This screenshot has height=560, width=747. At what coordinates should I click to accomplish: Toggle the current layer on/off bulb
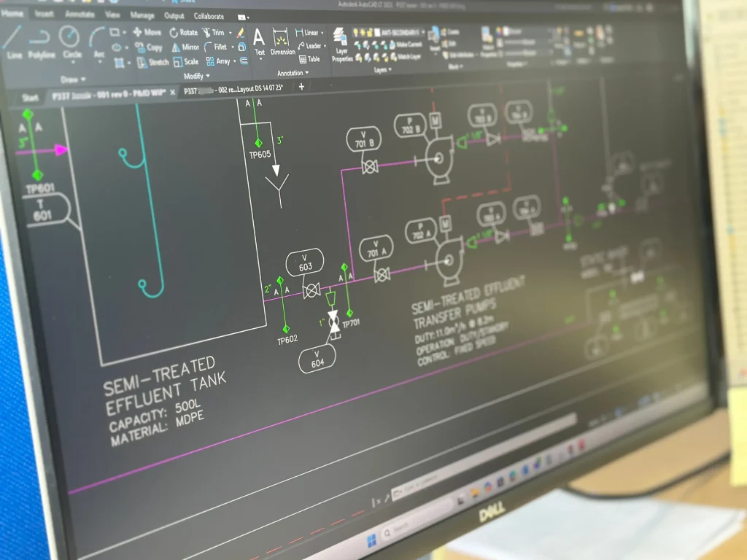355,32
